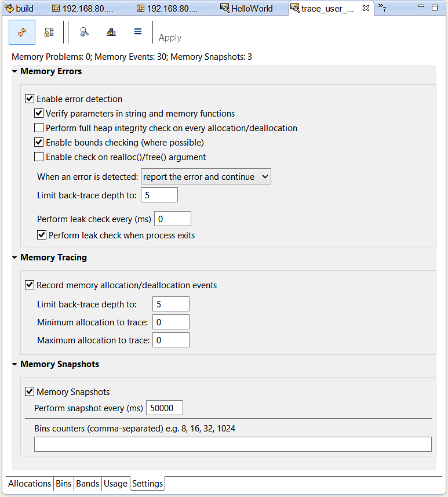Image resolution: width=448 pixels, height=497 pixels.
Task: Collapse the Memory Tracing section
Action: coord(14,257)
